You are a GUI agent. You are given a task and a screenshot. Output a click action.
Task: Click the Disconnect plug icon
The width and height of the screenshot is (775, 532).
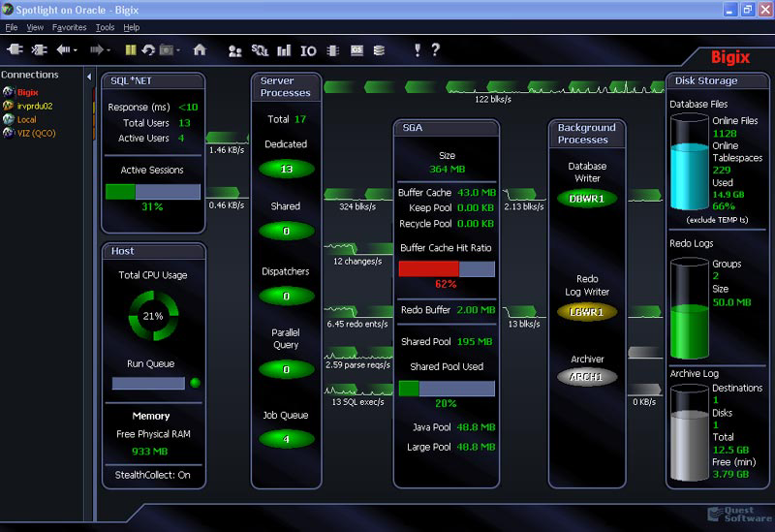(39, 49)
